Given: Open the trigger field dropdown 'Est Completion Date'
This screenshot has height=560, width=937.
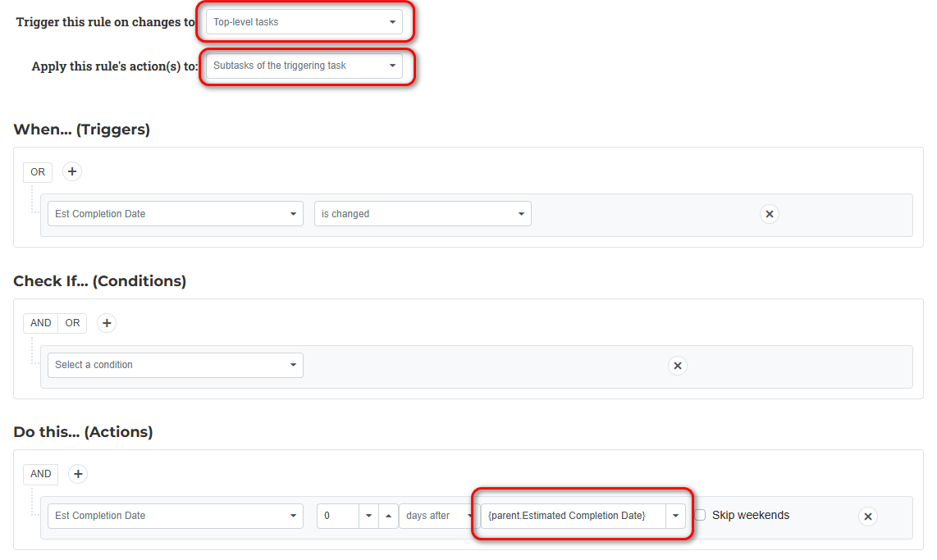Looking at the screenshot, I should coord(175,214).
